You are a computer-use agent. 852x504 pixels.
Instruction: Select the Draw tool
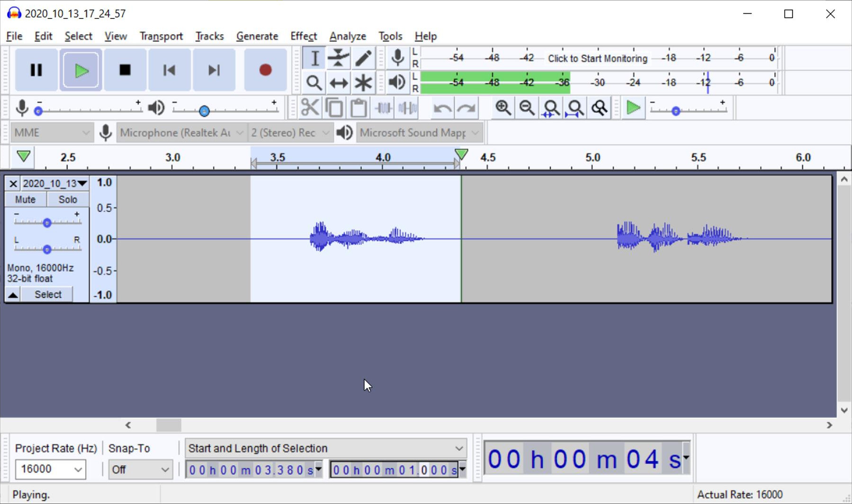(363, 57)
